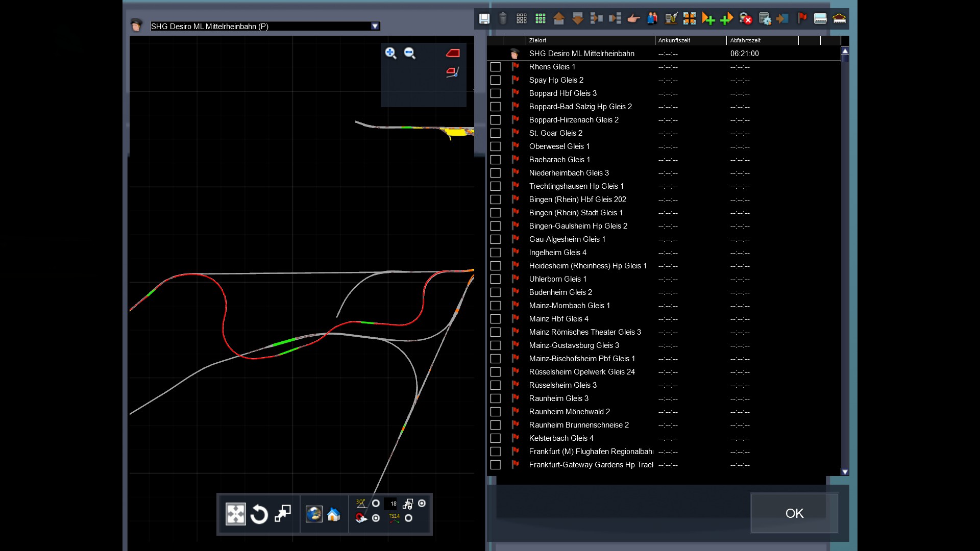Click the rotate counter-clockwise arrow icon
The image size is (980, 551).
click(x=259, y=514)
